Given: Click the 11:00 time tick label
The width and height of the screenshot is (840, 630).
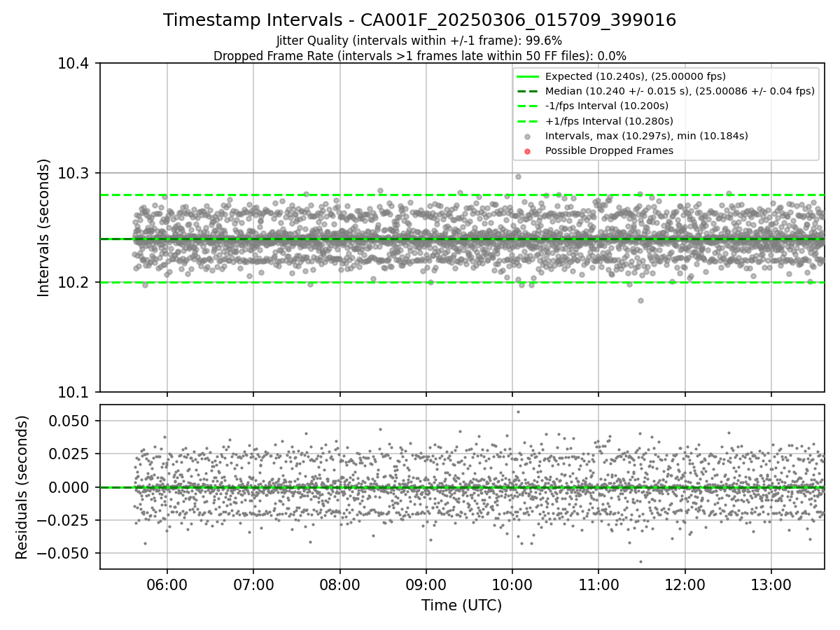Looking at the screenshot, I should (x=598, y=584).
